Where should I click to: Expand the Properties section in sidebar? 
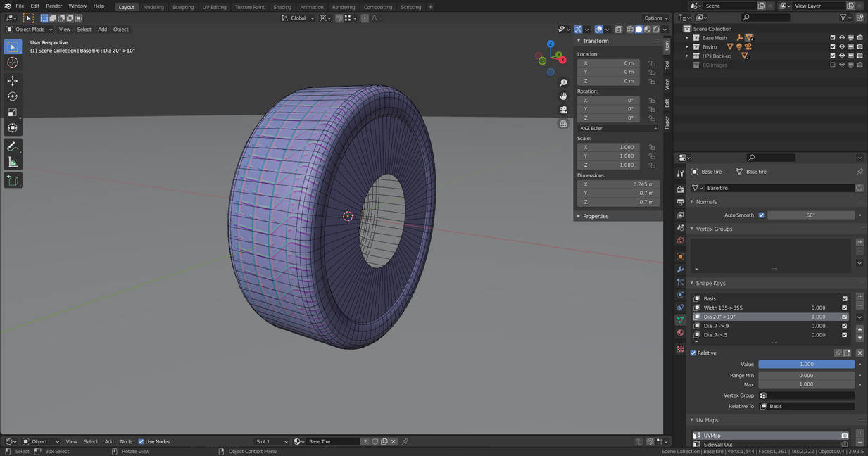click(595, 216)
